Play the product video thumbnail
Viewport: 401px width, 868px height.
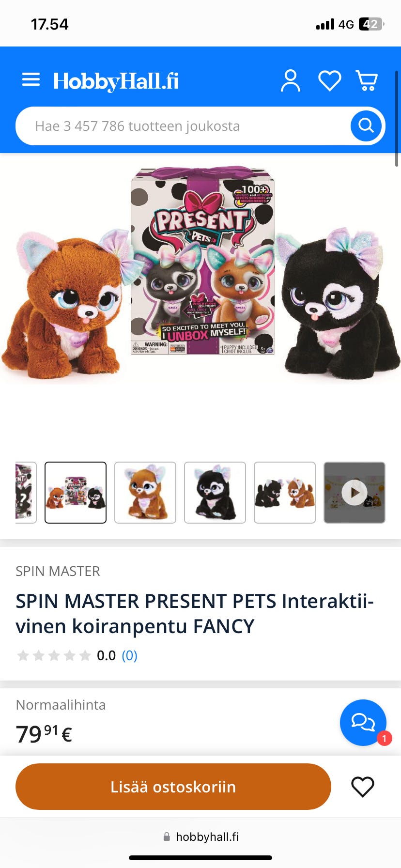click(355, 493)
